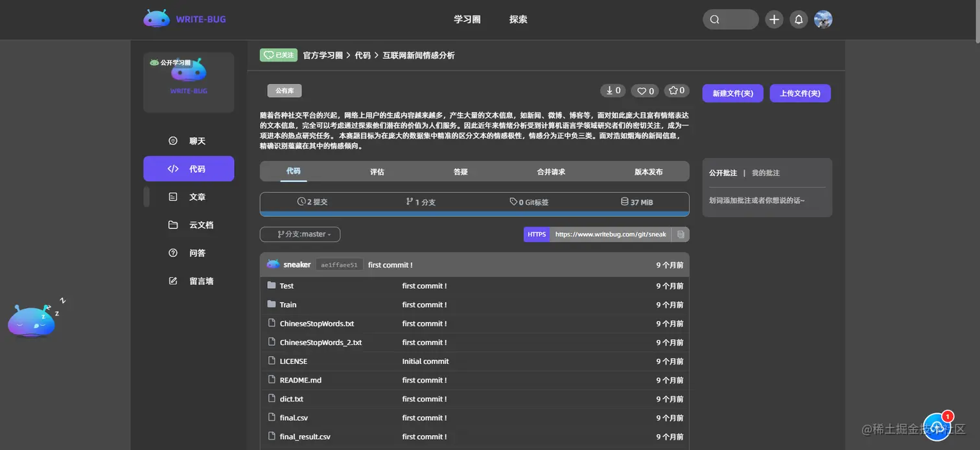This screenshot has width=980, height=450.
Task: Open the user avatar menu
Action: click(823, 19)
